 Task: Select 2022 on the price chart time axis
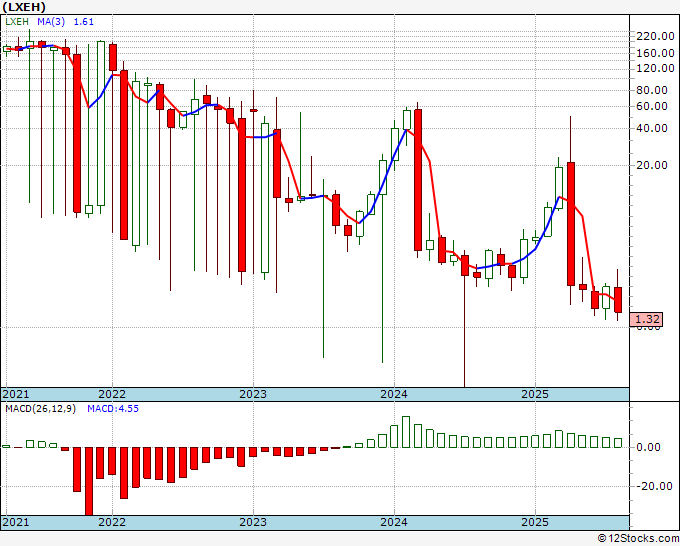click(112, 394)
